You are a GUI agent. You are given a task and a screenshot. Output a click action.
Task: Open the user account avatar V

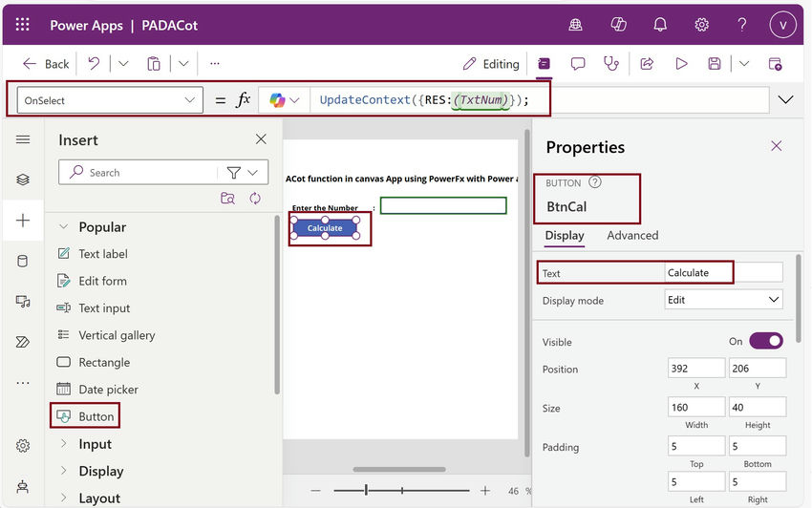[x=782, y=25]
